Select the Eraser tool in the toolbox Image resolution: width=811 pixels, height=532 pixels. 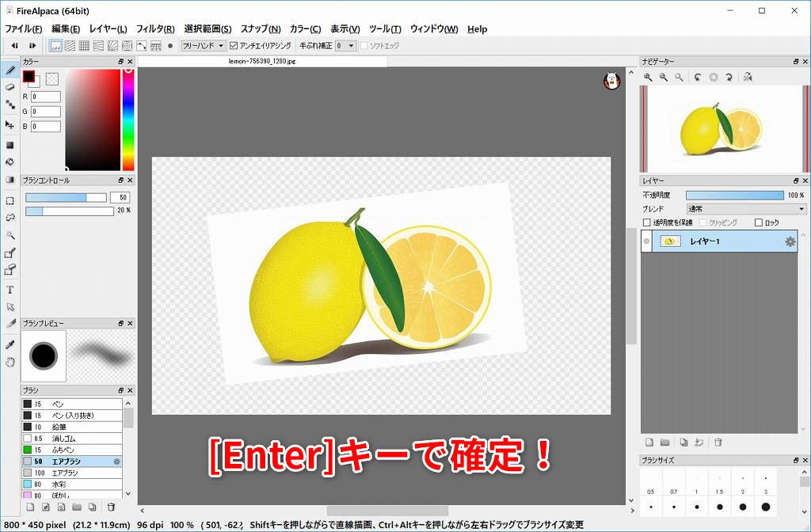coord(10,87)
